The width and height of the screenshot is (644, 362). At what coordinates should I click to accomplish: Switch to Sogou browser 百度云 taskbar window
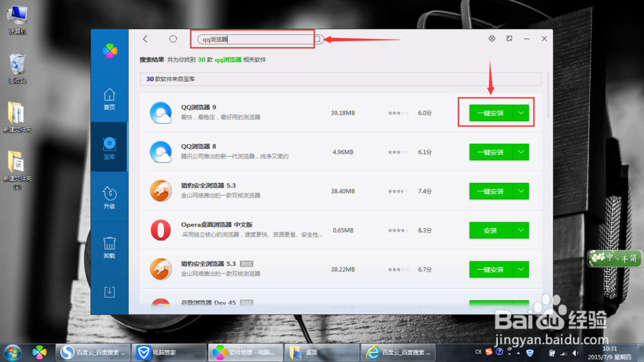click(93, 352)
